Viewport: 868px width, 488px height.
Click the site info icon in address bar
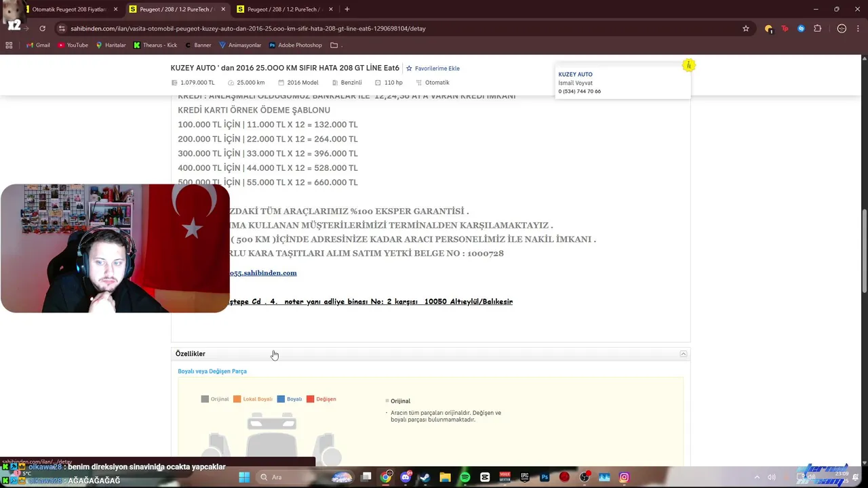click(x=62, y=28)
